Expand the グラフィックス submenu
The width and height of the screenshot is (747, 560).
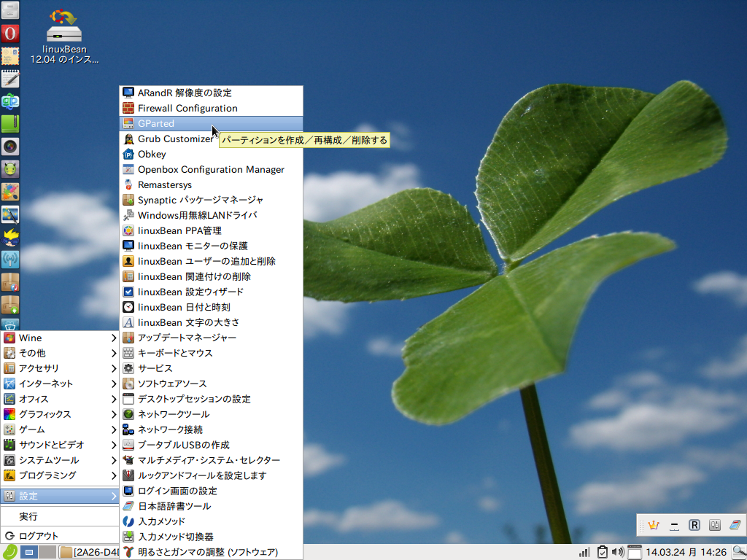pos(60,414)
